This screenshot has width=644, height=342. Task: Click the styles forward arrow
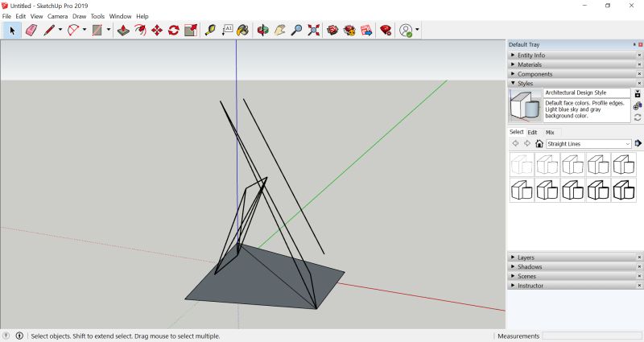pos(527,144)
